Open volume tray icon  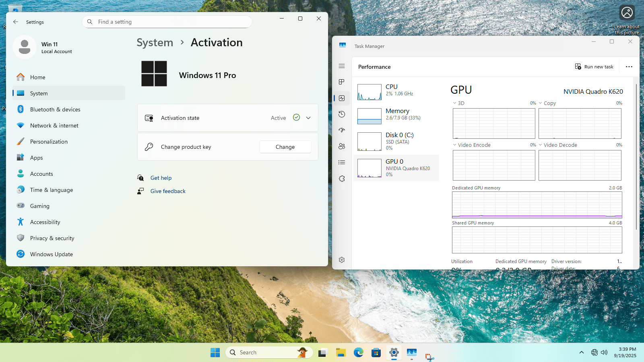click(x=604, y=352)
